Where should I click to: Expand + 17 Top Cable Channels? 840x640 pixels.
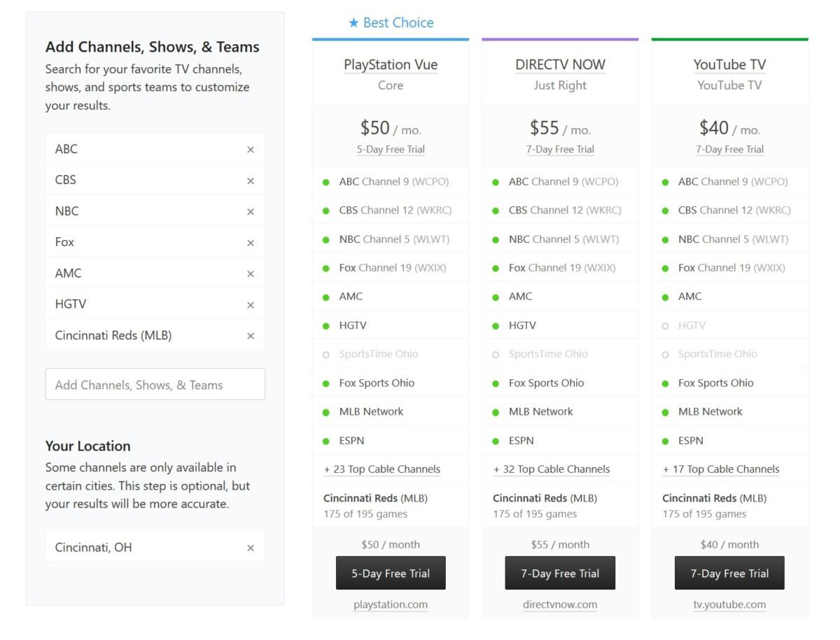click(721, 469)
